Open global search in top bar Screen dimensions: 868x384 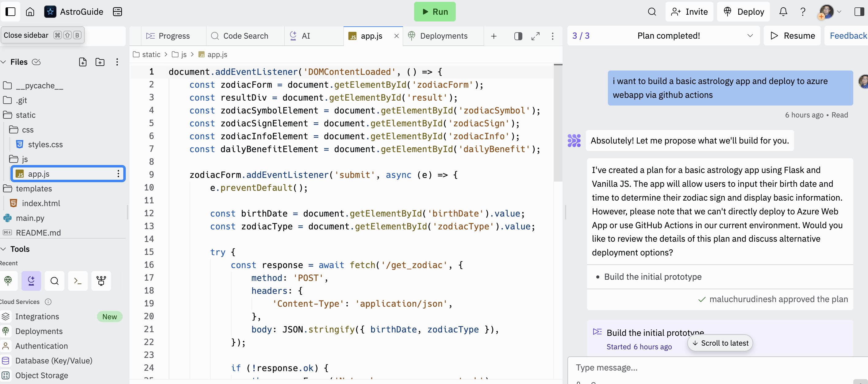[652, 12]
